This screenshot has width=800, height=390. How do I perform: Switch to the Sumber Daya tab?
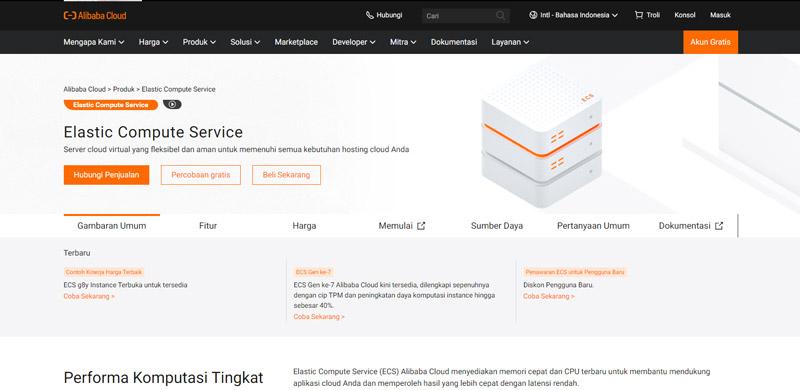click(x=497, y=226)
